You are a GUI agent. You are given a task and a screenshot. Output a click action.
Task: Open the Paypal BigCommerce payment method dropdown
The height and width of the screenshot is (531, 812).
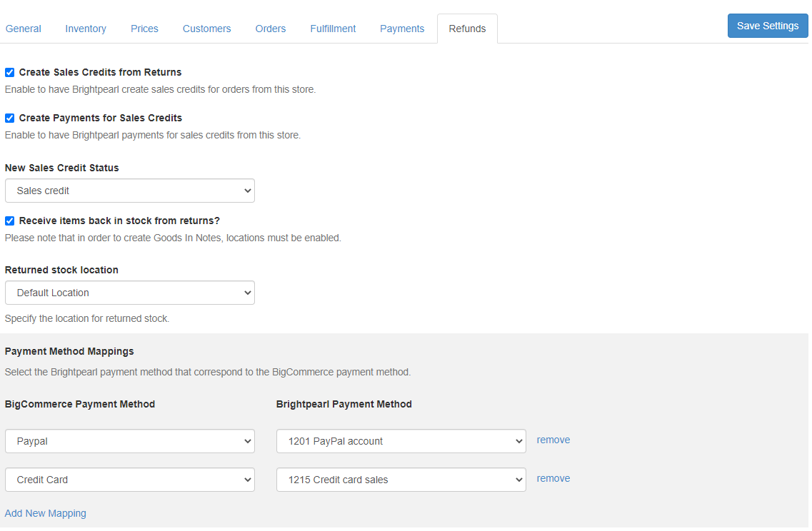point(129,441)
